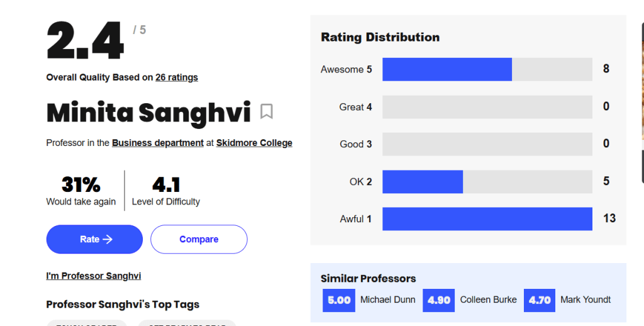Viewport: 644px width, 326px height.
Task: Select the OK 2 rating bar
Action: (x=487, y=181)
